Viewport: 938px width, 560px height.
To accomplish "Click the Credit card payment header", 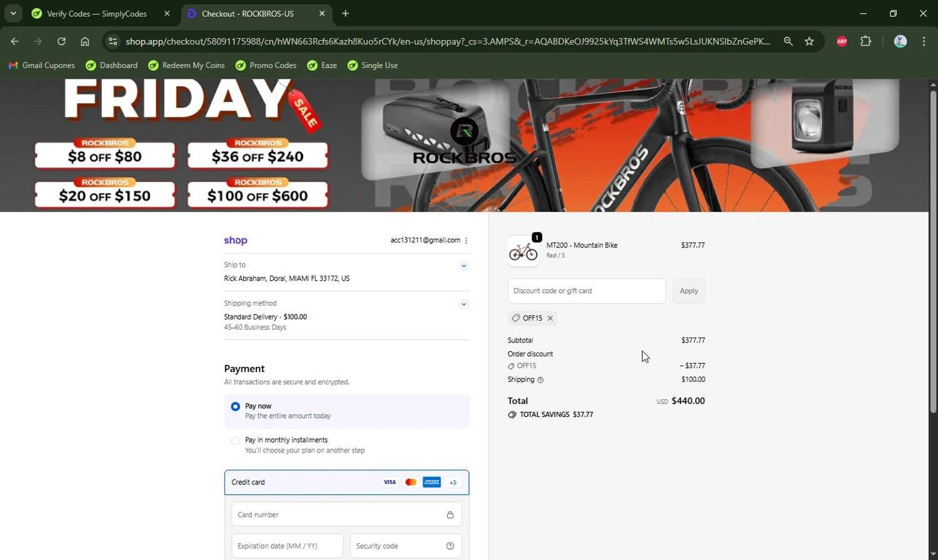I will 346,482.
